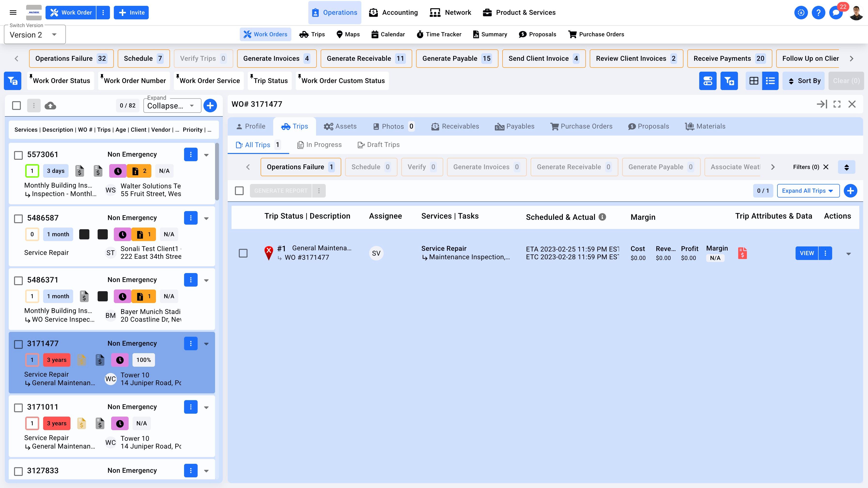Click the Generate Payable 15 filter button
Screen dimensions: 868x488
457,59
